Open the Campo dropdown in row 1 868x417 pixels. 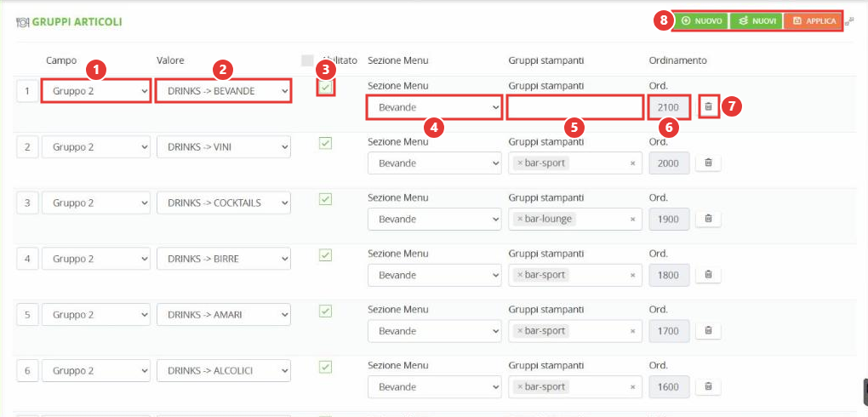(96, 91)
